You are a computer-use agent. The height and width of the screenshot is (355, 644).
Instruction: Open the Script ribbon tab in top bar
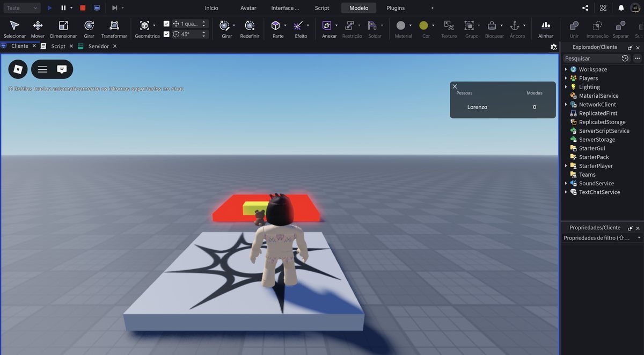322,8
